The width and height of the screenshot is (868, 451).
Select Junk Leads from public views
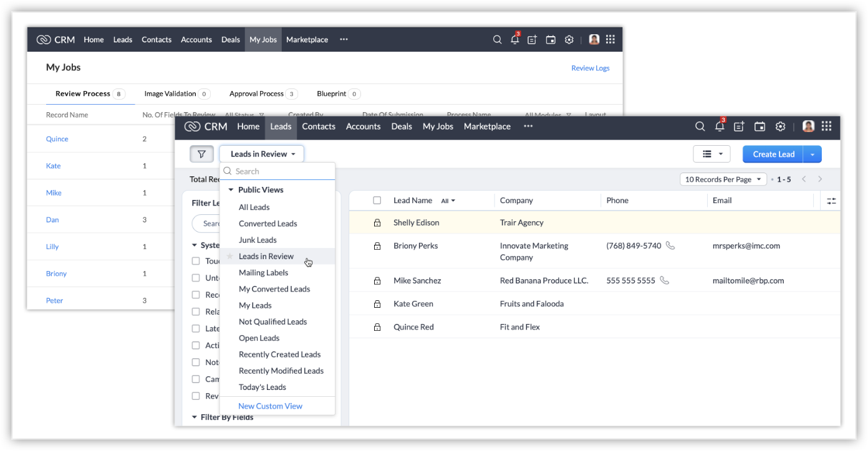click(258, 240)
